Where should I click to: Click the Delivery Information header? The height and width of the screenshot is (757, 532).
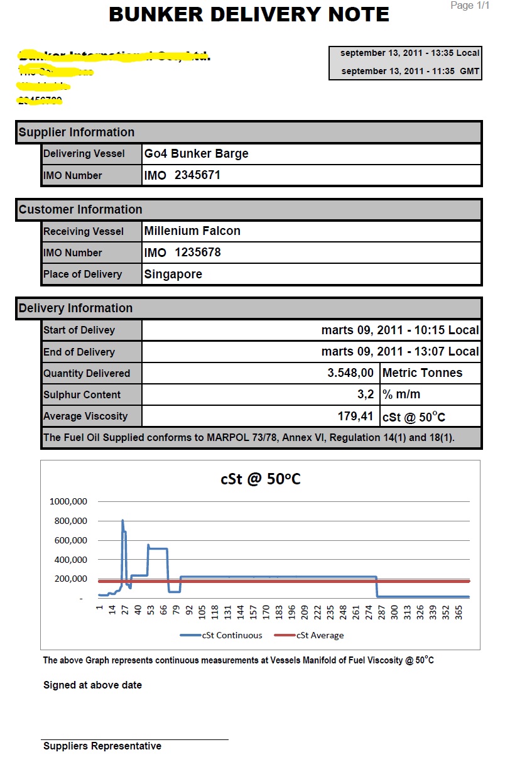77,308
